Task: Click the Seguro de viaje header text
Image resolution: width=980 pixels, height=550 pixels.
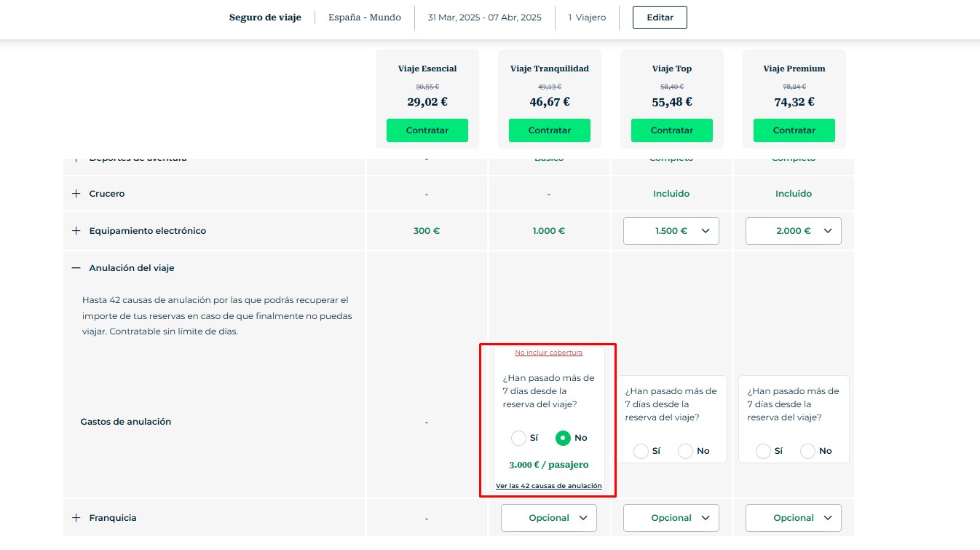Action: point(265,17)
